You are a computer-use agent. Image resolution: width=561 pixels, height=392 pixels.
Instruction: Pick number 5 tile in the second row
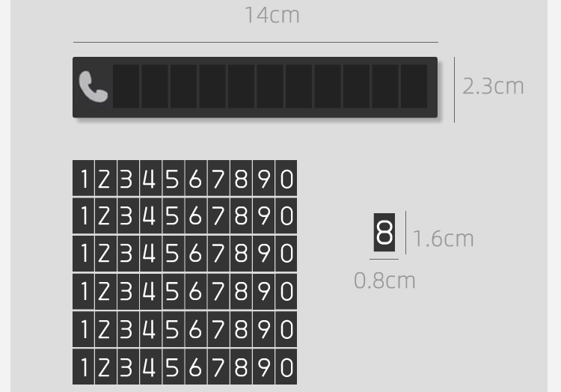click(x=174, y=215)
